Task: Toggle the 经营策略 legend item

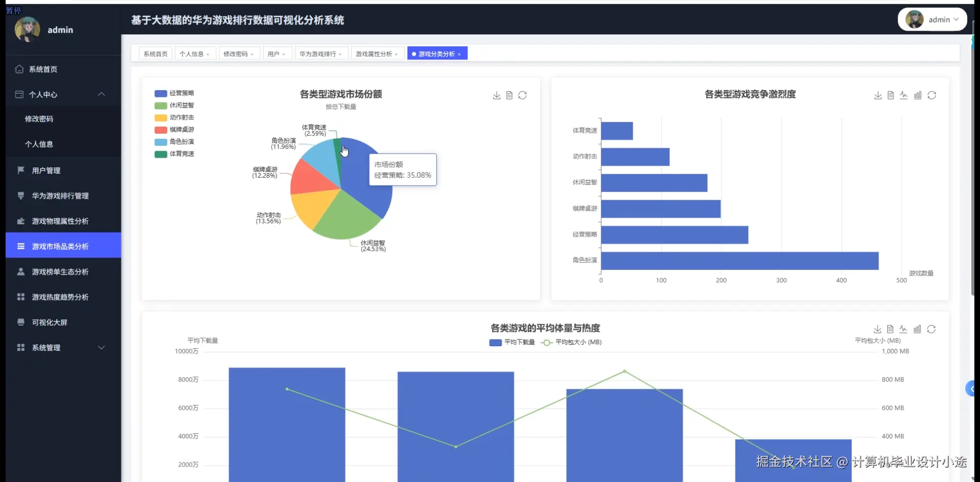Action: pos(174,93)
